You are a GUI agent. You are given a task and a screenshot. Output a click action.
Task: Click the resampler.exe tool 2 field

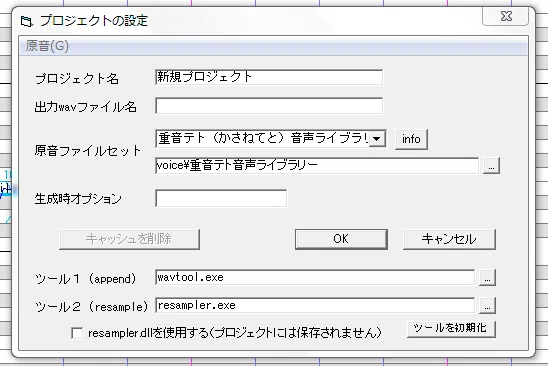tap(315, 306)
